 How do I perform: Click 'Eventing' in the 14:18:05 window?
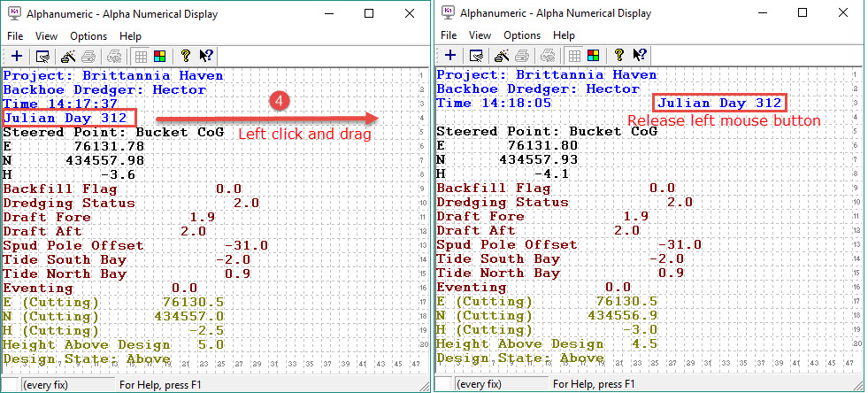(x=472, y=288)
